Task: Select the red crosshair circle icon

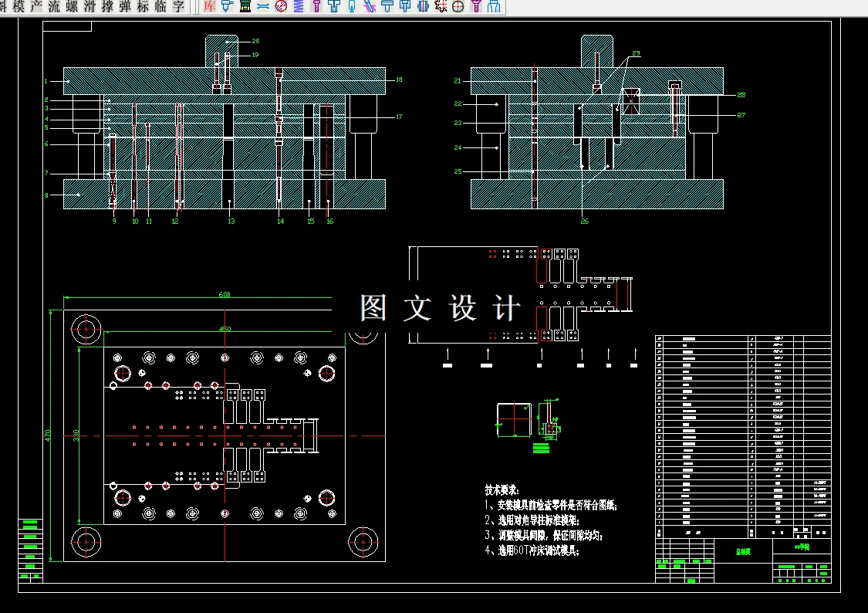Action: click(x=458, y=7)
